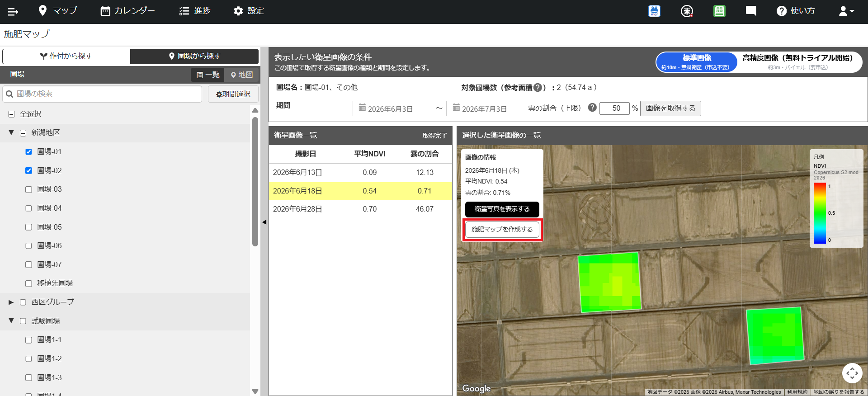Viewport: 868px width, 396px height.
Task: Collapse left panel with black arrow
Action: pos(264,222)
